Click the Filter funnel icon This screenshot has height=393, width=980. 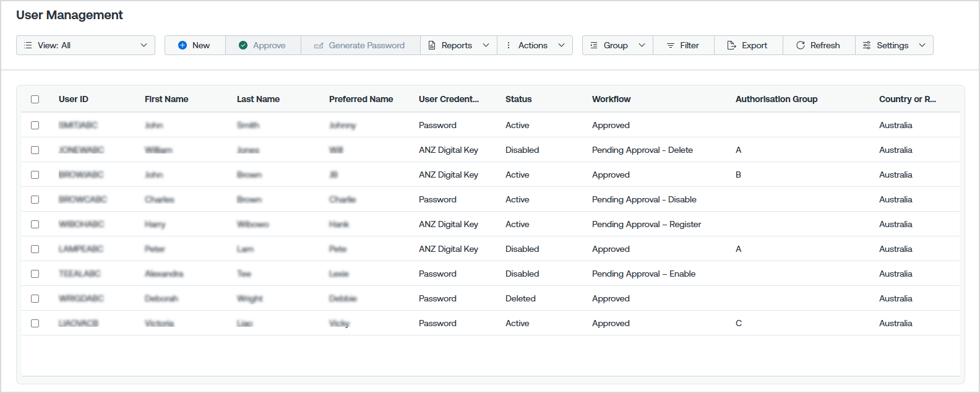[x=670, y=45]
